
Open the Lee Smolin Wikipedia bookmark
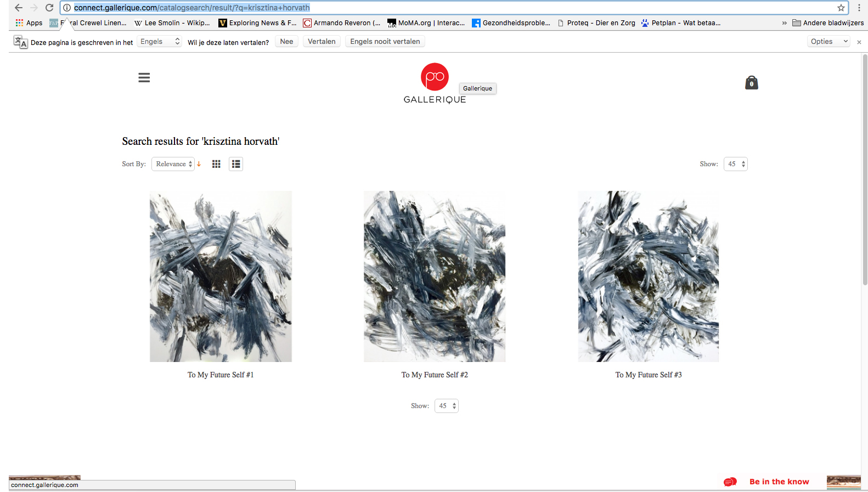(172, 22)
